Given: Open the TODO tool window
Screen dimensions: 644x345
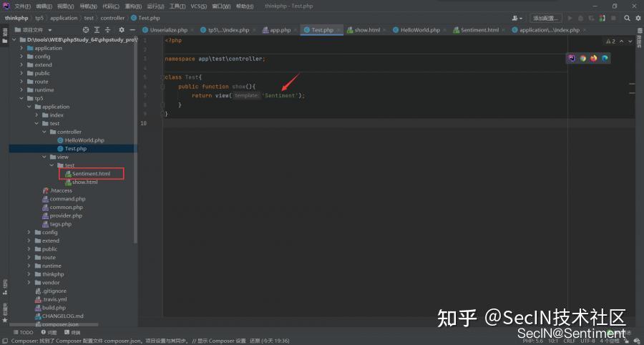Looking at the screenshot, I should (x=22, y=332).
